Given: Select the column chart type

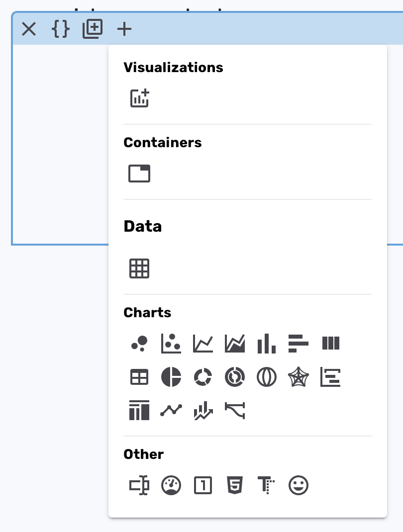Looking at the screenshot, I should click(267, 343).
